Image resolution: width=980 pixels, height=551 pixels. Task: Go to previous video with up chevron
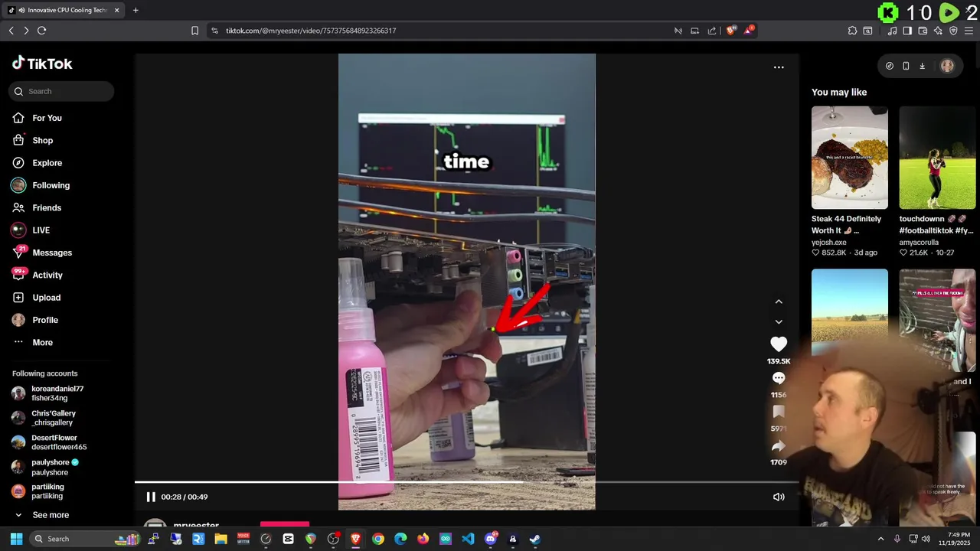(x=779, y=302)
